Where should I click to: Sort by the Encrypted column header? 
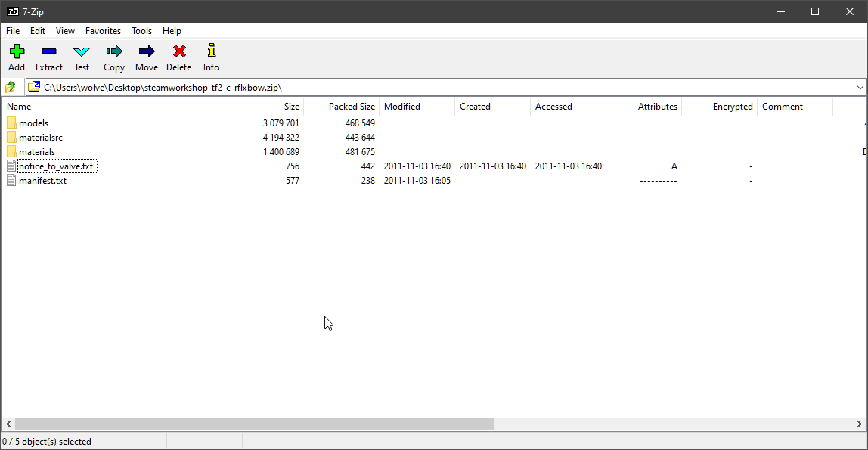coord(719,107)
